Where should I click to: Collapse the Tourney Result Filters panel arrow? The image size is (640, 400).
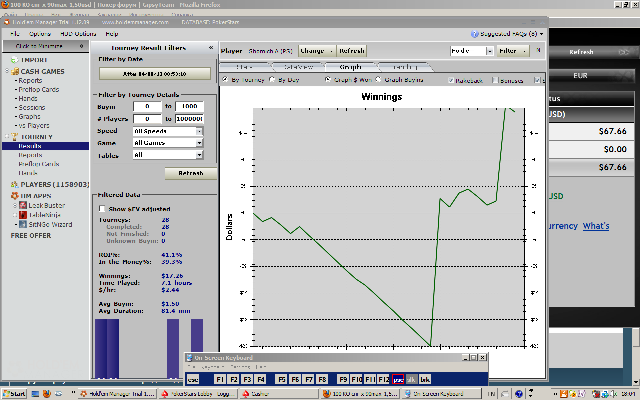212,48
